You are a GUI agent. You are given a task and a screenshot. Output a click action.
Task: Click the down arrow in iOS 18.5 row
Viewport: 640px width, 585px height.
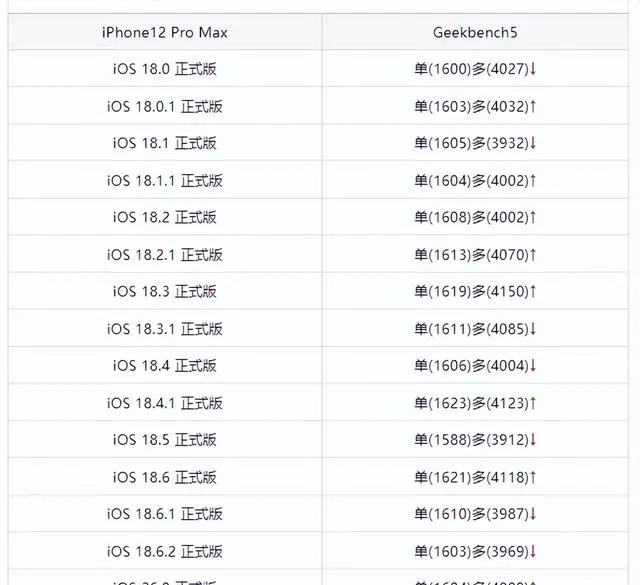coord(533,440)
